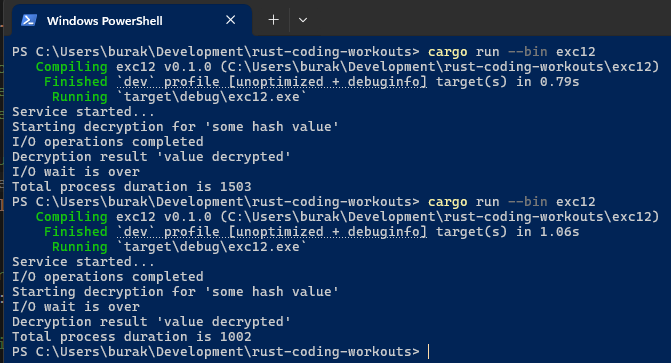Image resolution: width=671 pixels, height=363 pixels.
Task: Click the second 'I/O operations completed' line
Action: click(x=108, y=277)
